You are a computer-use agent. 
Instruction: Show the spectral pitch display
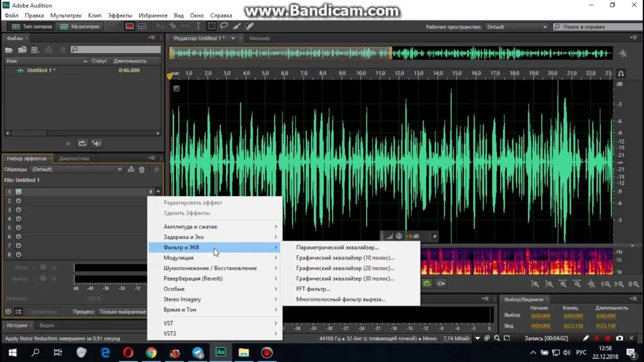click(x=142, y=26)
